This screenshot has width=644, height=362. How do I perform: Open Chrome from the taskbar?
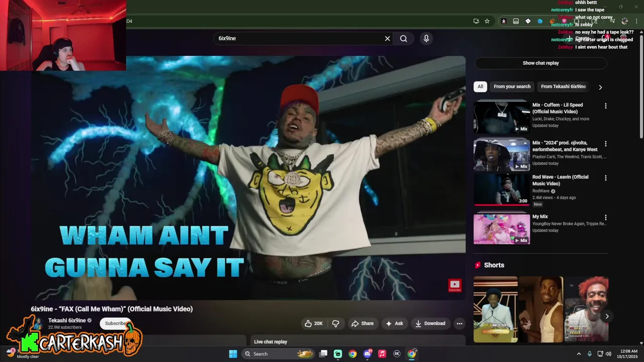click(x=353, y=354)
